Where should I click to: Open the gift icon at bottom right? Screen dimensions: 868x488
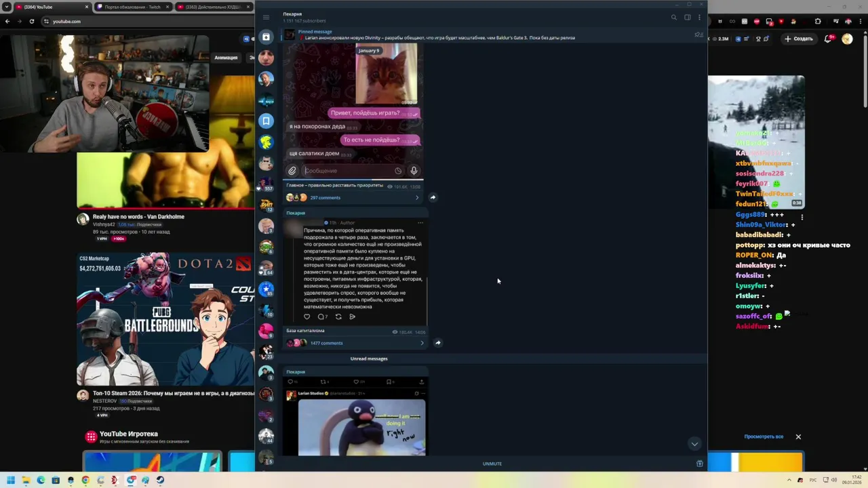(699, 464)
